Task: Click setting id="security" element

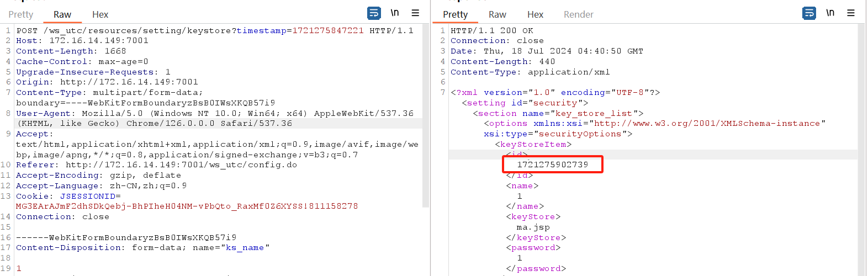Action: click(525, 103)
